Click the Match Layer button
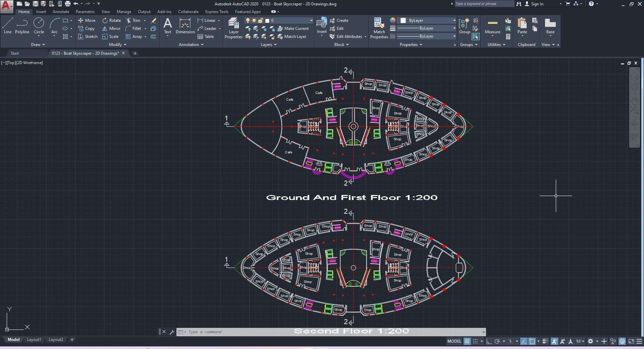 [x=292, y=37]
